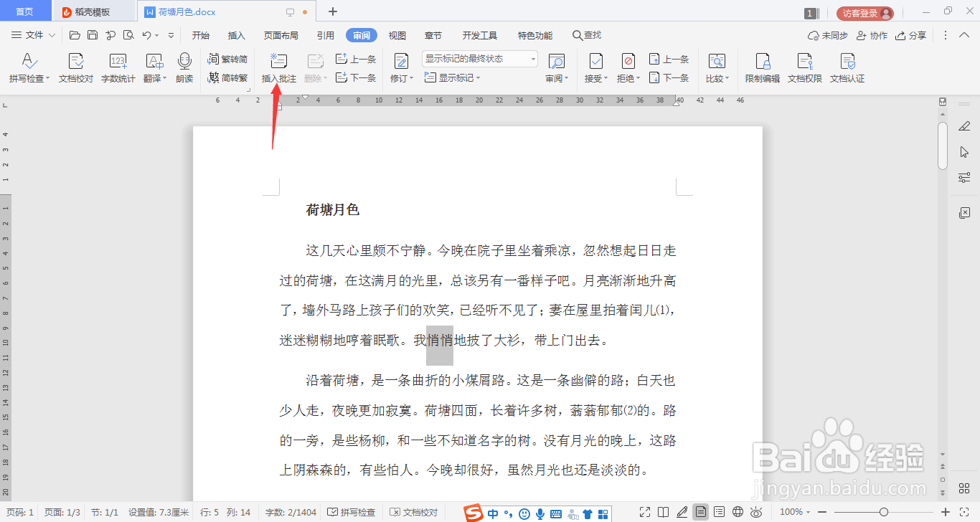Convert Traditional to Simplified (繁转简)

(228, 60)
